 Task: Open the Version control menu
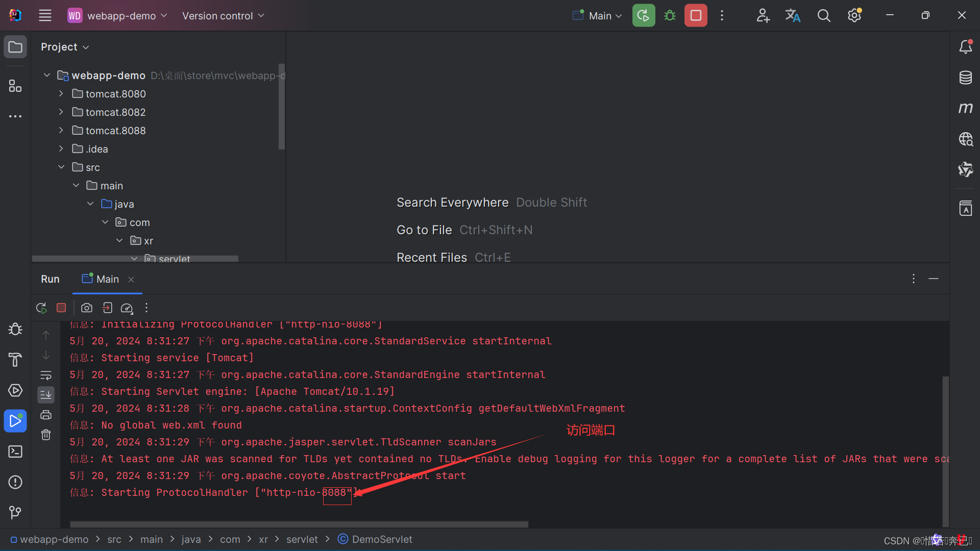click(x=223, y=16)
